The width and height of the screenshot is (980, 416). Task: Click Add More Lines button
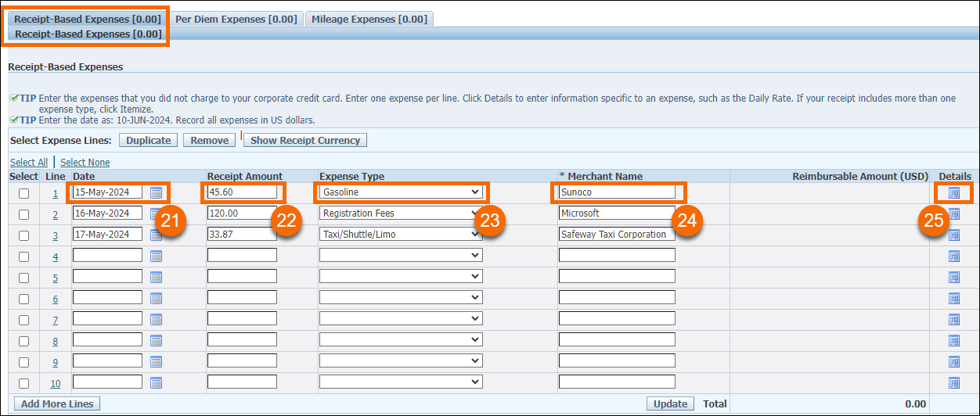pos(57,403)
